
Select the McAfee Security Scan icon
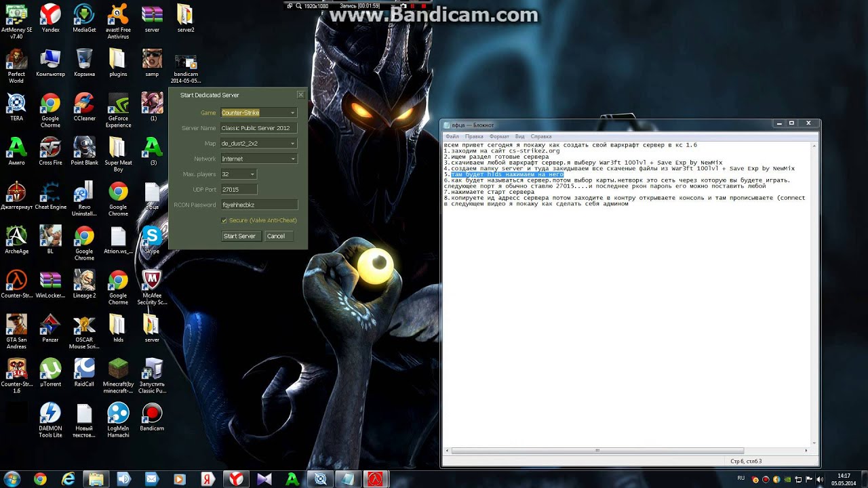152,286
